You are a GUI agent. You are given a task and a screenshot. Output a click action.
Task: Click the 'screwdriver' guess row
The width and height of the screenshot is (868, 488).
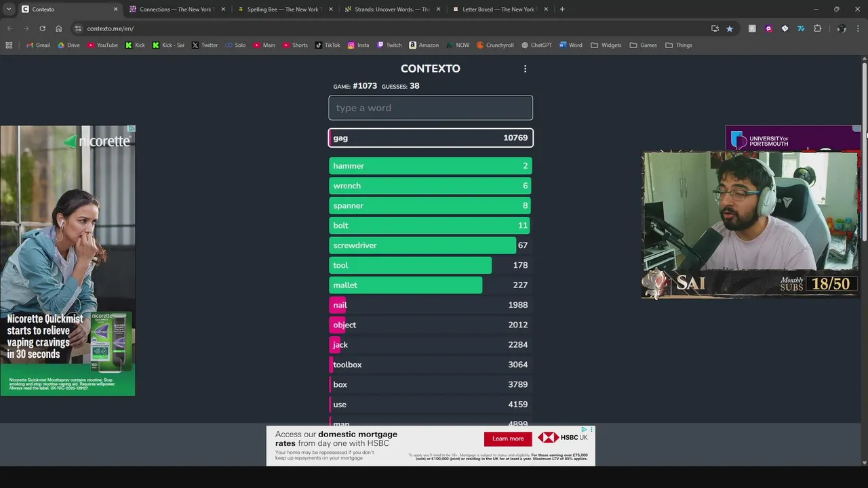pyautogui.click(x=431, y=245)
